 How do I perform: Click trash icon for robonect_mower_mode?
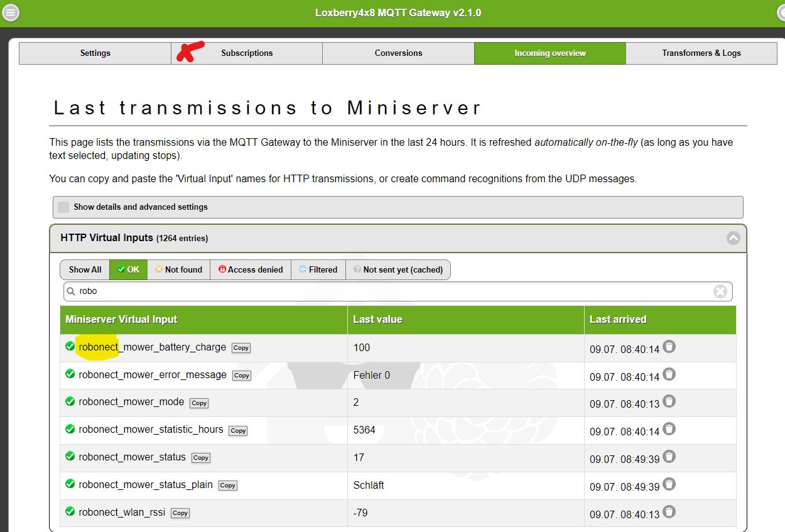coord(669,401)
